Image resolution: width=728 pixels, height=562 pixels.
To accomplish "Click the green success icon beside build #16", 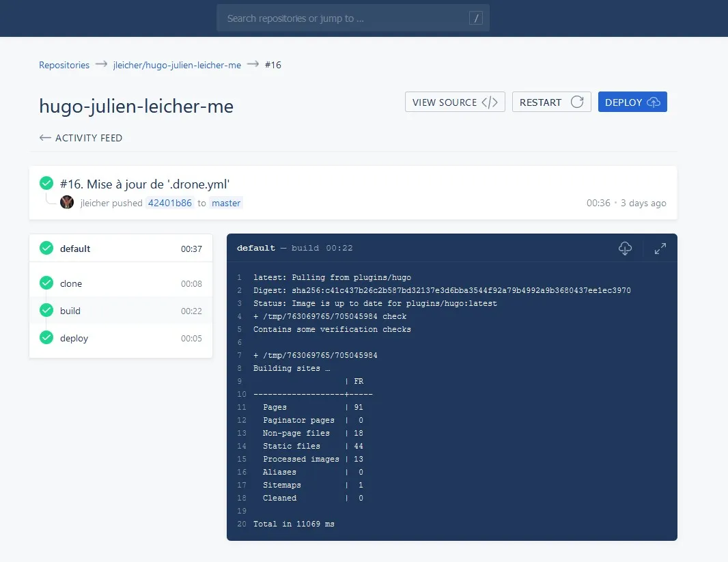I will [x=46, y=183].
